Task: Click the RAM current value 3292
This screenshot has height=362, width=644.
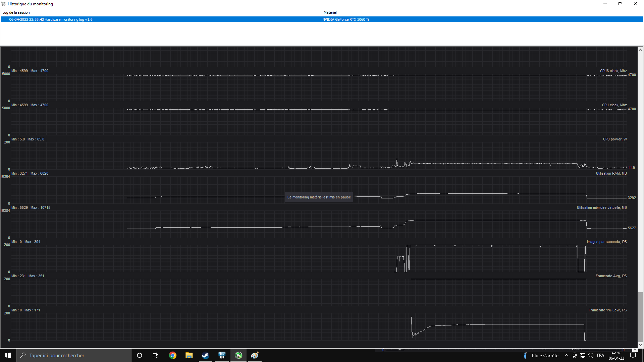Action: pyautogui.click(x=632, y=198)
